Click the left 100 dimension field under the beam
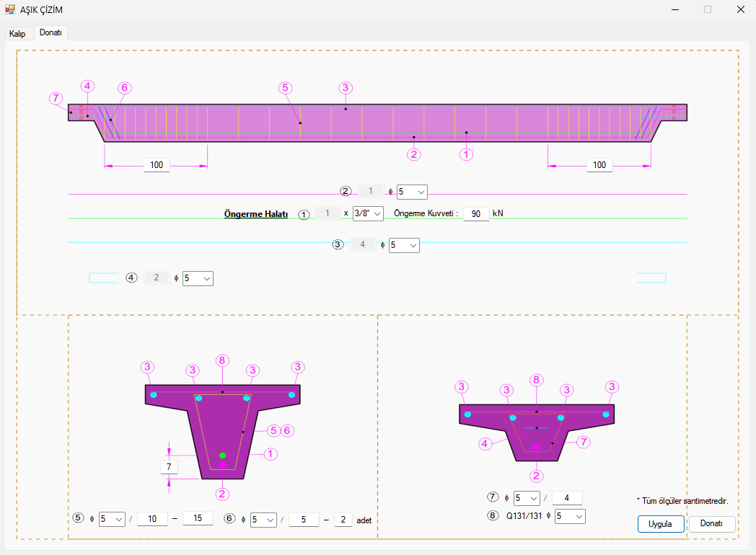 pos(157,165)
